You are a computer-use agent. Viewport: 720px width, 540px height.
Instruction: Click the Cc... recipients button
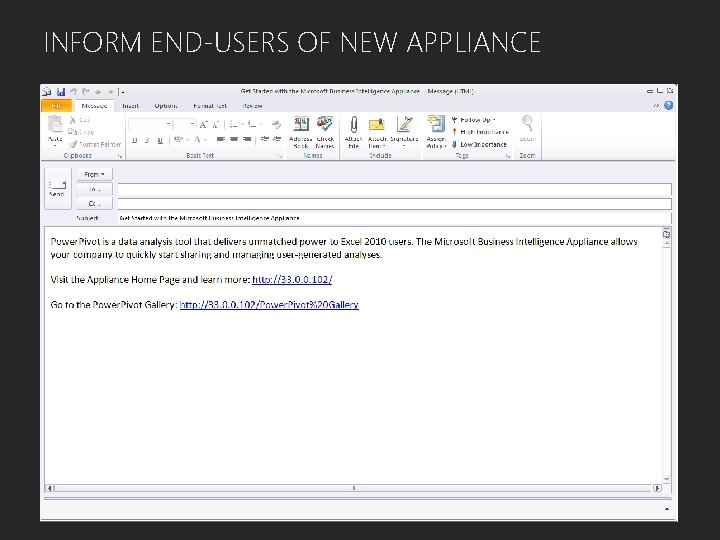(95, 203)
